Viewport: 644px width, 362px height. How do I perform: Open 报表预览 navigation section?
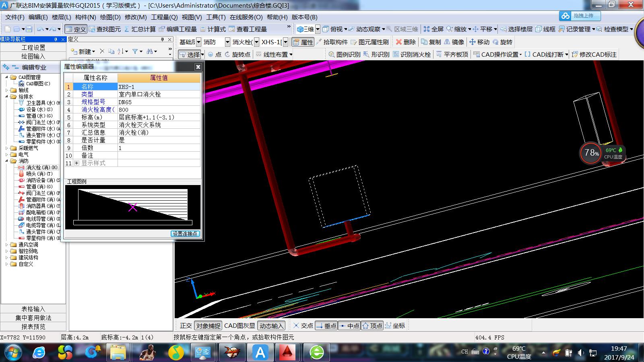(33, 327)
